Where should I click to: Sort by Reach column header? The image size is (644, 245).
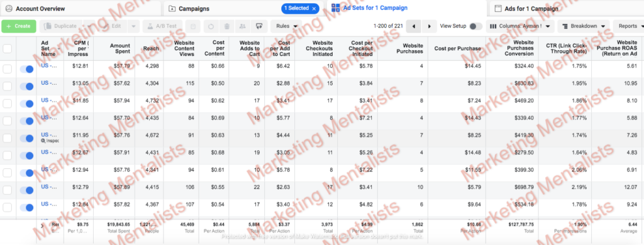pos(151,48)
